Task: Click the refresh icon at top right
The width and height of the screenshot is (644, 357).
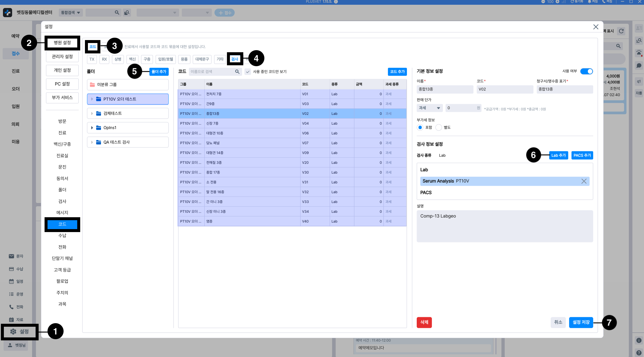Action: tap(621, 31)
